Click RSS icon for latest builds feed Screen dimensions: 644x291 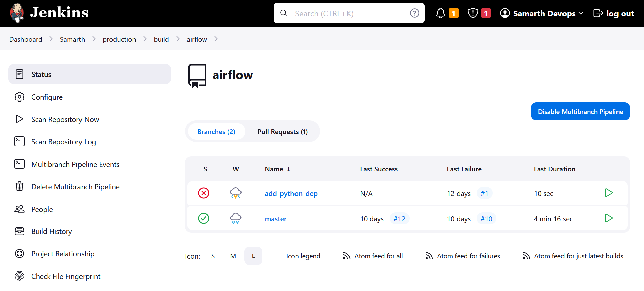point(526,256)
